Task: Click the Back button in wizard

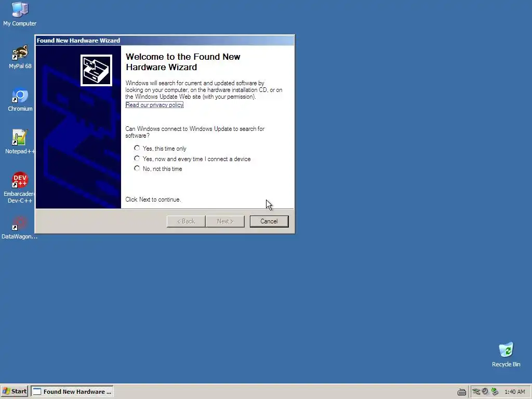Action: click(x=186, y=221)
